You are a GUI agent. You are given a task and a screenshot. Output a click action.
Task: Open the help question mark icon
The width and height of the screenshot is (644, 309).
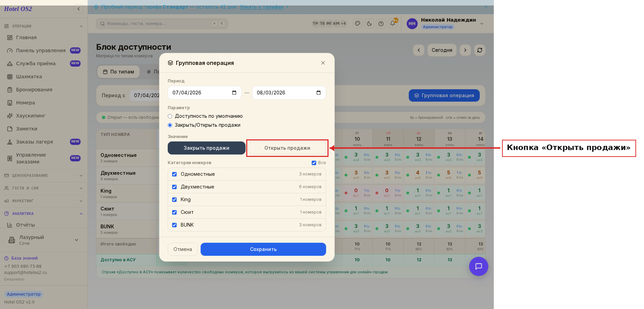tap(381, 24)
